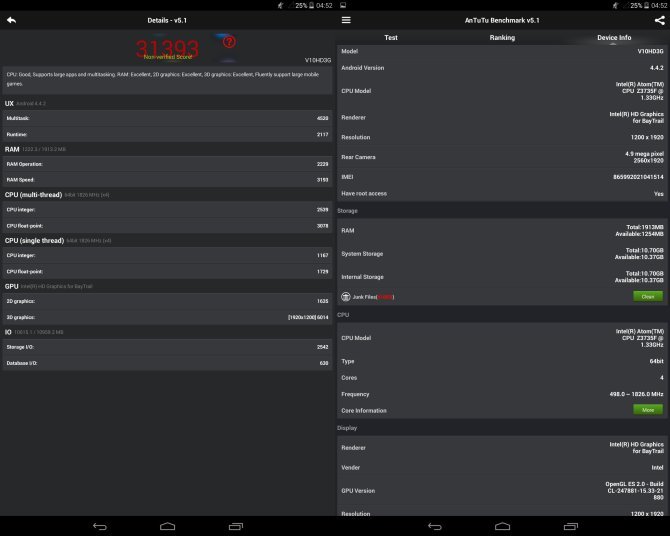Tap the 31393 total score
The image size is (670, 536).
pyautogui.click(x=168, y=49)
